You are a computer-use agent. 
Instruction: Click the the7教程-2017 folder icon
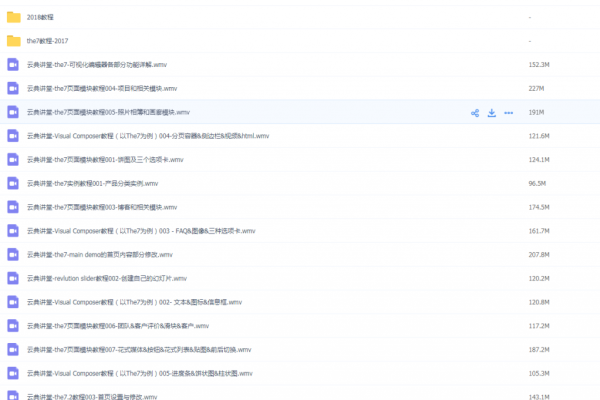point(13,41)
